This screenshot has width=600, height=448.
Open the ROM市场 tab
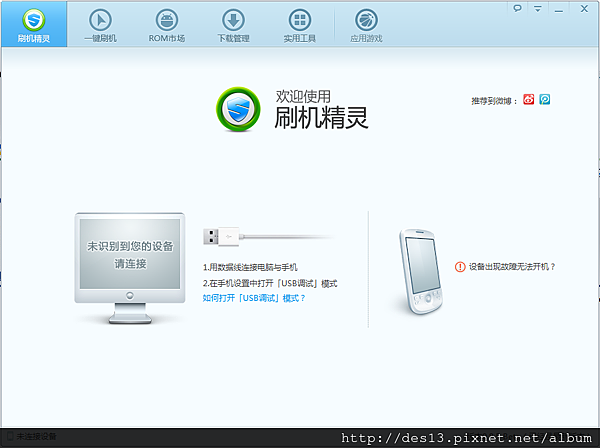click(x=167, y=25)
